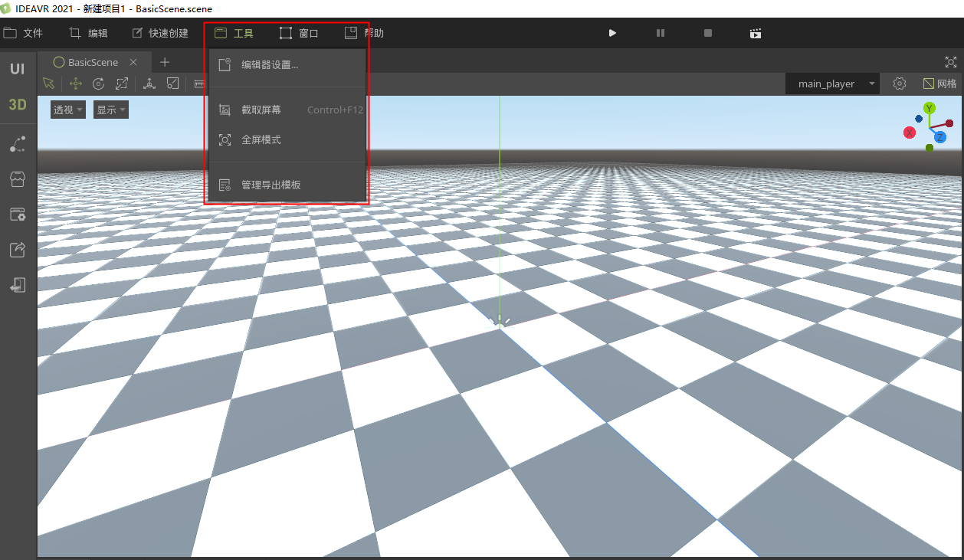This screenshot has height=560, width=964.
Task: Open the 窗口 menu
Action: pyautogui.click(x=299, y=33)
